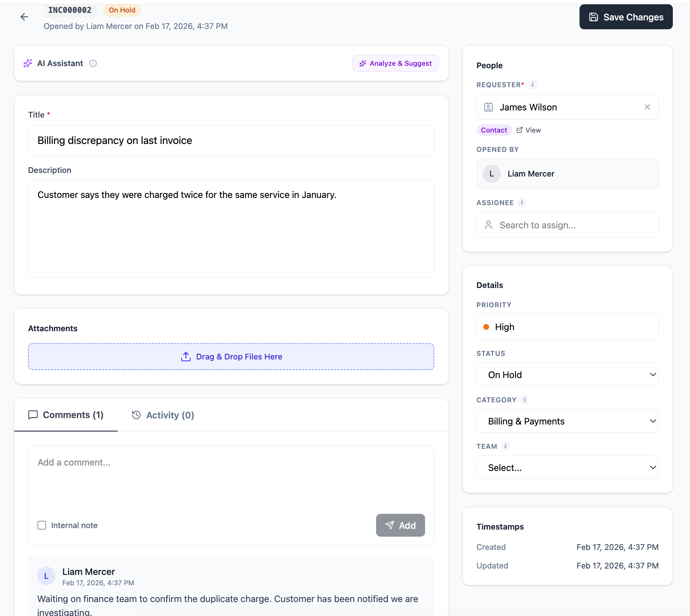690x616 pixels.
Task: Switch to the Activity tab
Action: click(x=163, y=415)
